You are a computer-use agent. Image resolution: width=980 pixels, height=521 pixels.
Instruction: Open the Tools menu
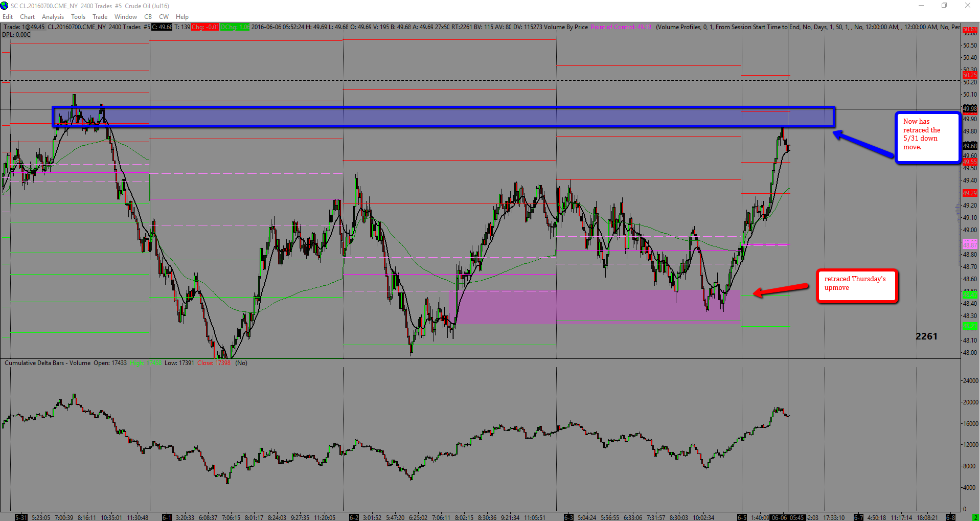[x=78, y=17]
